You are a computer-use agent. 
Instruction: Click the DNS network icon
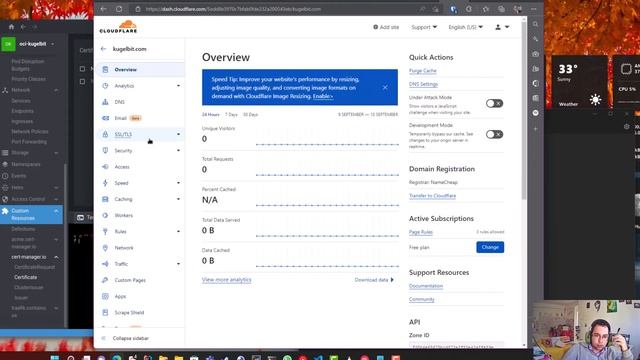105,102
